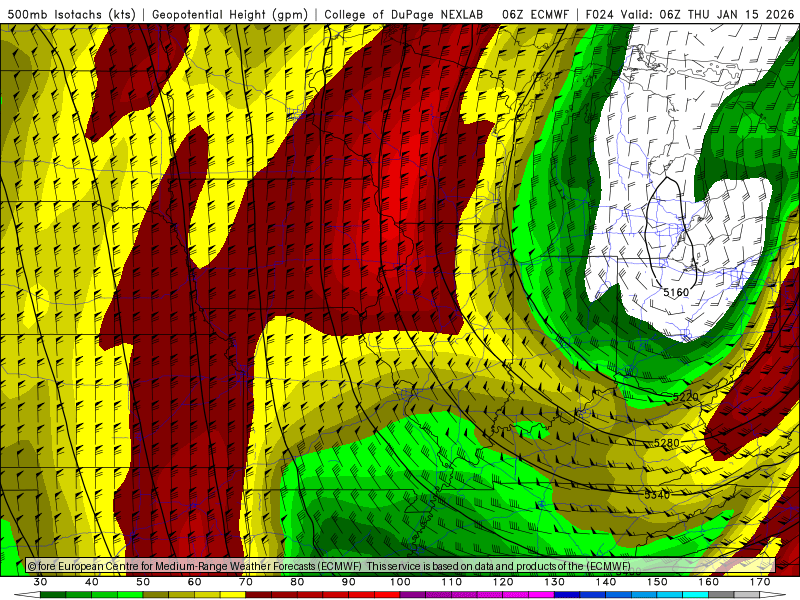Click the 140 value on the color scale
The image size is (800, 600).
606,582
